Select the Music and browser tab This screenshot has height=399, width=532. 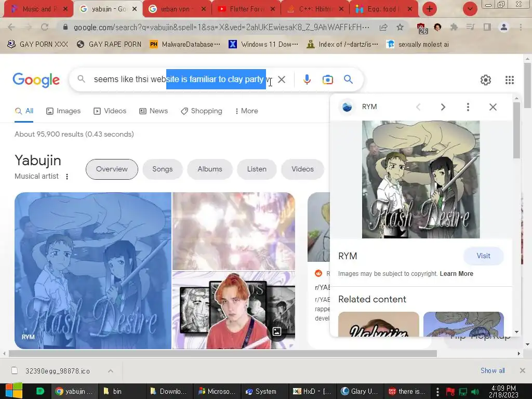point(38,9)
